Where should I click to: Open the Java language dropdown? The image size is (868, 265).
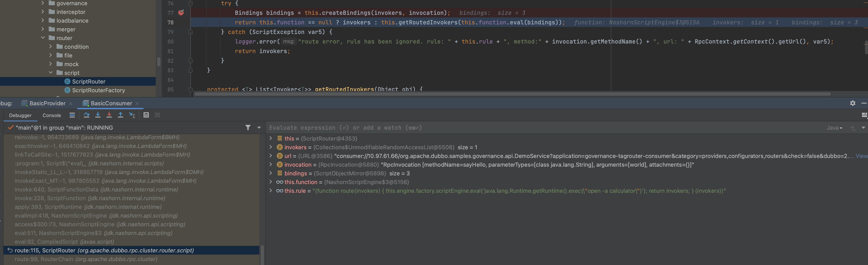point(835,128)
